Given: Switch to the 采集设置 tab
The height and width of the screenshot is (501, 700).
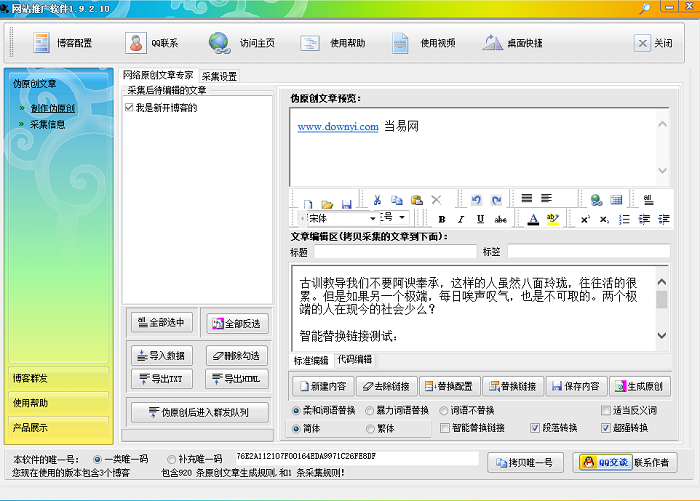Looking at the screenshot, I should click(x=219, y=76).
